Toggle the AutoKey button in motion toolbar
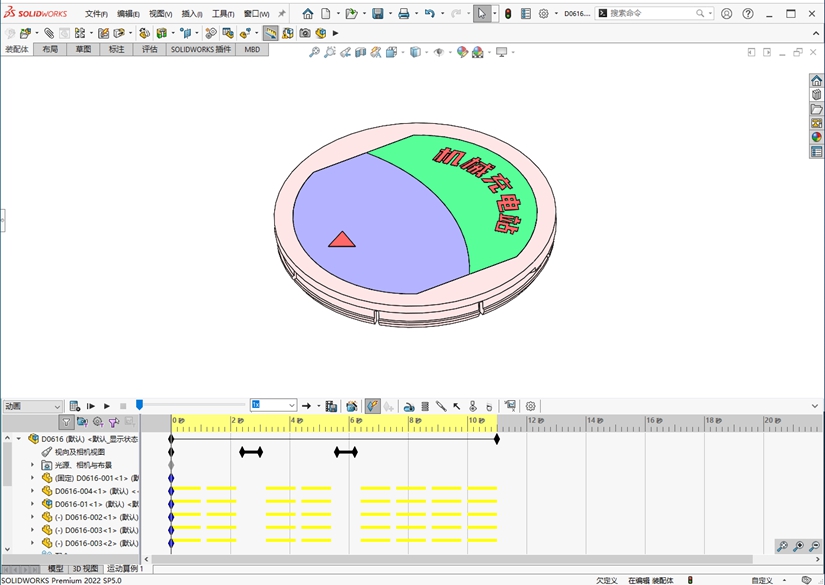 [372, 406]
